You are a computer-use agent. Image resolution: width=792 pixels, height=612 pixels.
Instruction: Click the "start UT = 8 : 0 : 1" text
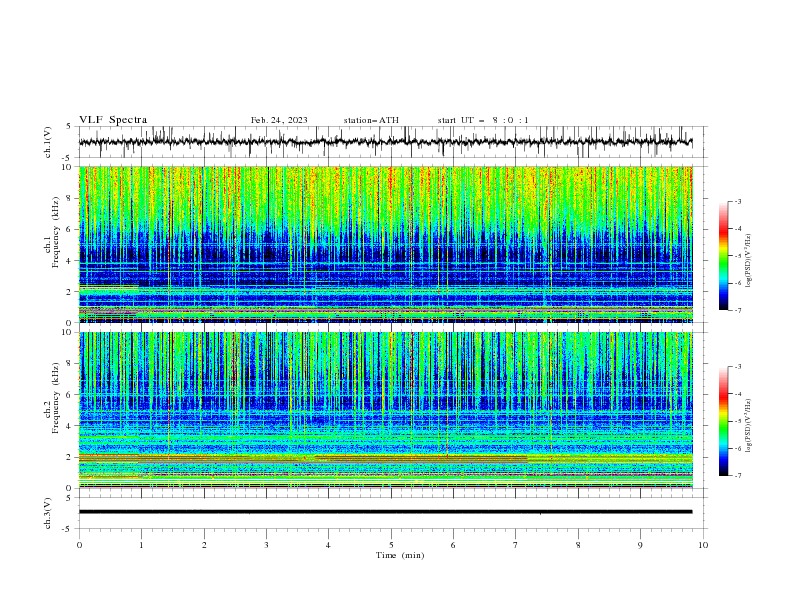tap(483, 120)
